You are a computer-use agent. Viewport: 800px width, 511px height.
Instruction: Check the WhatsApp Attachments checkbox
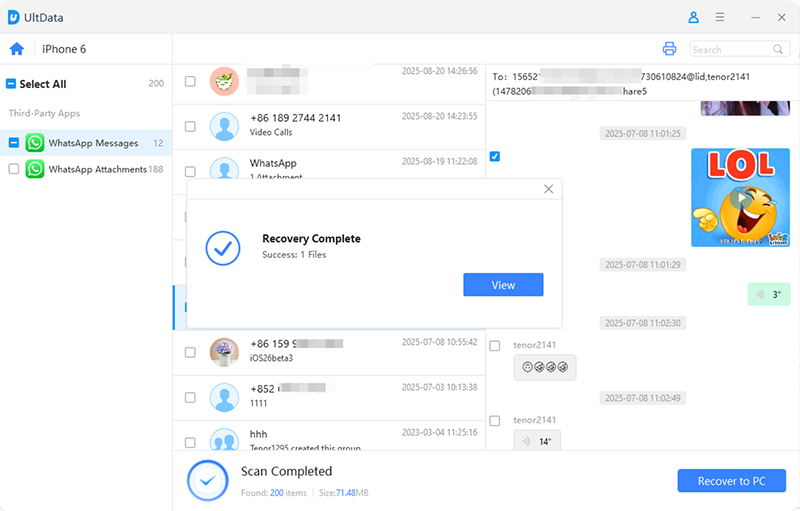click(14, 169)
